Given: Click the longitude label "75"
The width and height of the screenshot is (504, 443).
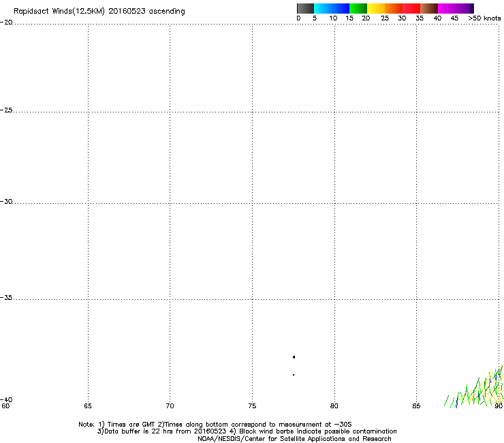Looking at the screenshot, I should (x=252, y=406).
